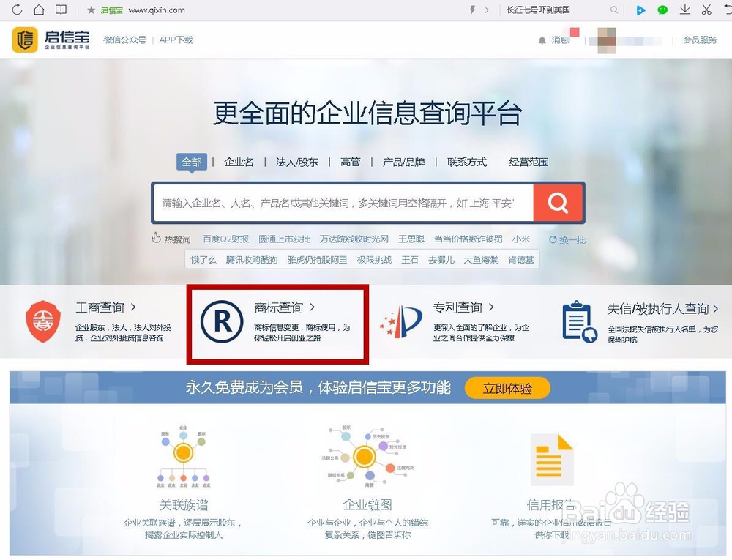Open 会员服务 link
732x560 pixels.
pyautogui.click(x=700, y=40)
